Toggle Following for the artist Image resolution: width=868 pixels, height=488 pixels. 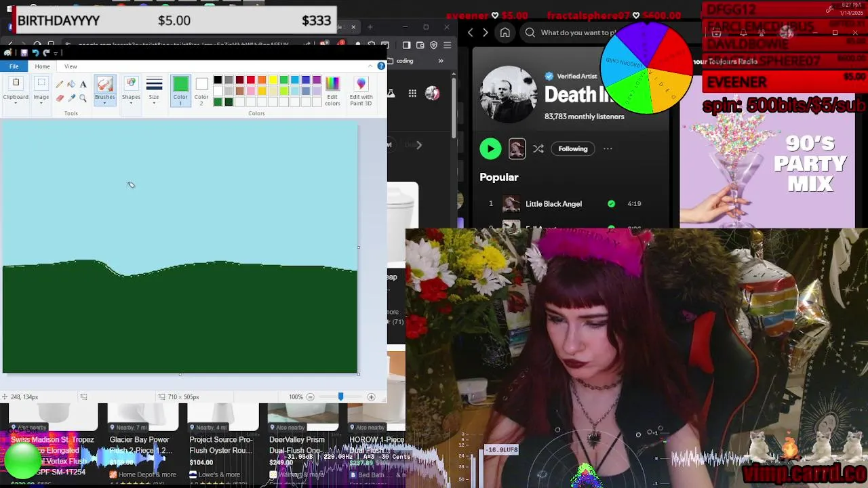573,149
